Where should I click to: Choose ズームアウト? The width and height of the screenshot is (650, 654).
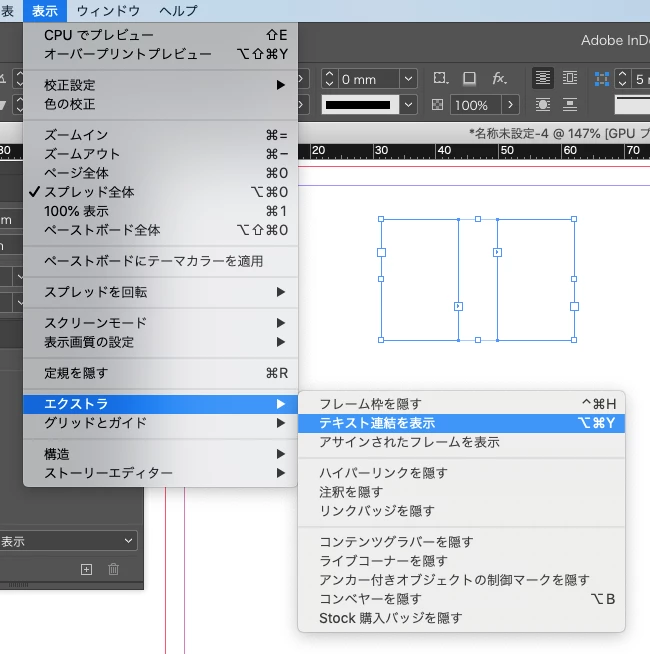[161, 154]
